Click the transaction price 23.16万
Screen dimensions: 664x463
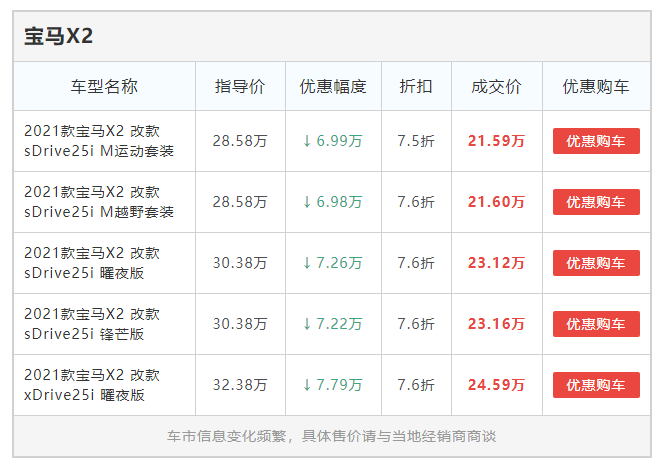[496, 324]
